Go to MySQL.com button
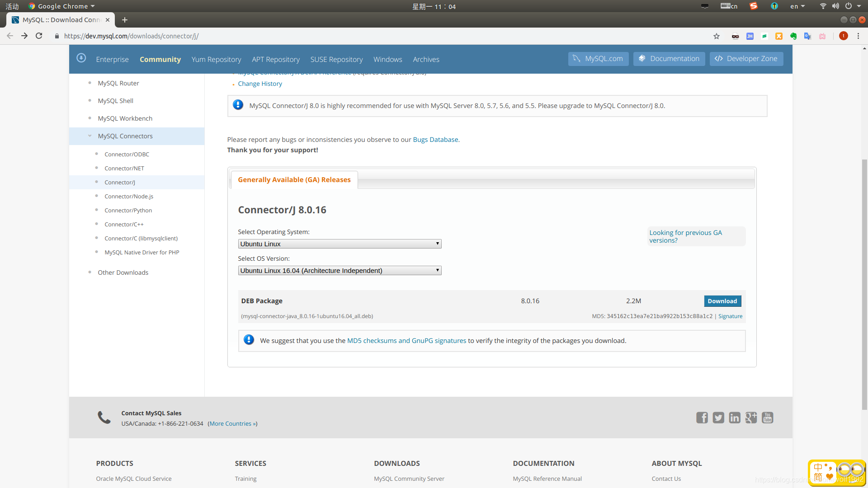This screenshot has height=488, width=868. tap(598, 59)
